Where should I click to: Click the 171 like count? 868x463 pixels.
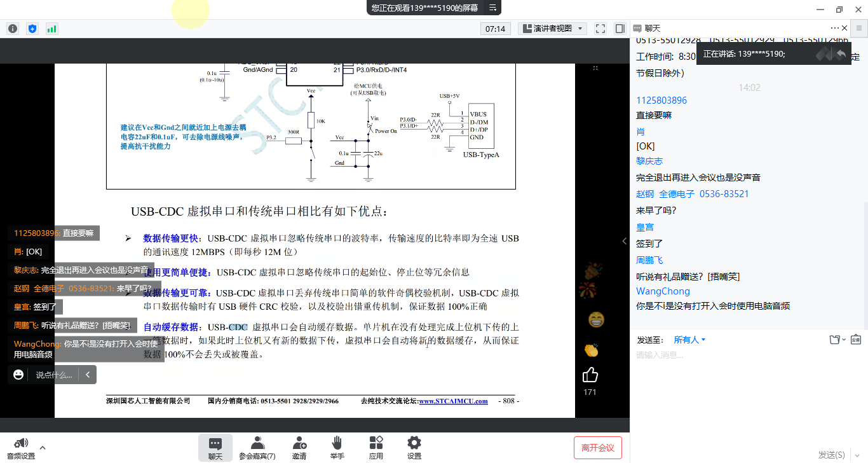click(590, 392)
